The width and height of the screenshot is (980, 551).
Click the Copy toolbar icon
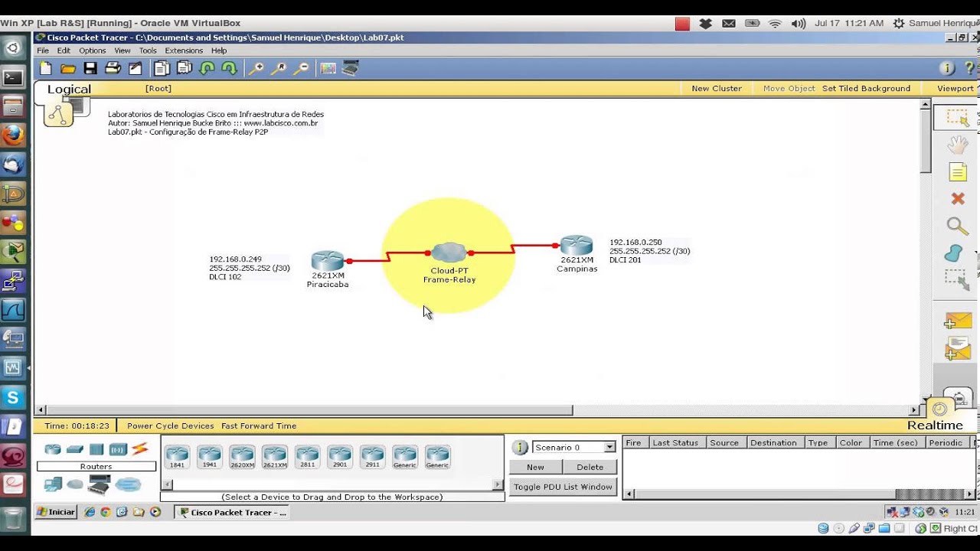(x=162, y=68)
